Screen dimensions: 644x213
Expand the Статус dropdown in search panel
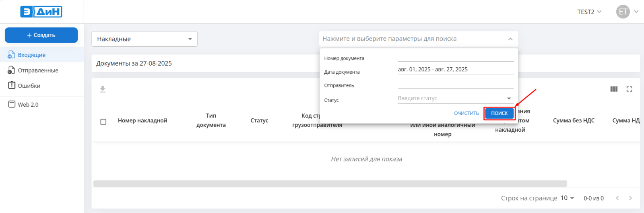click(x=509, y=98)
